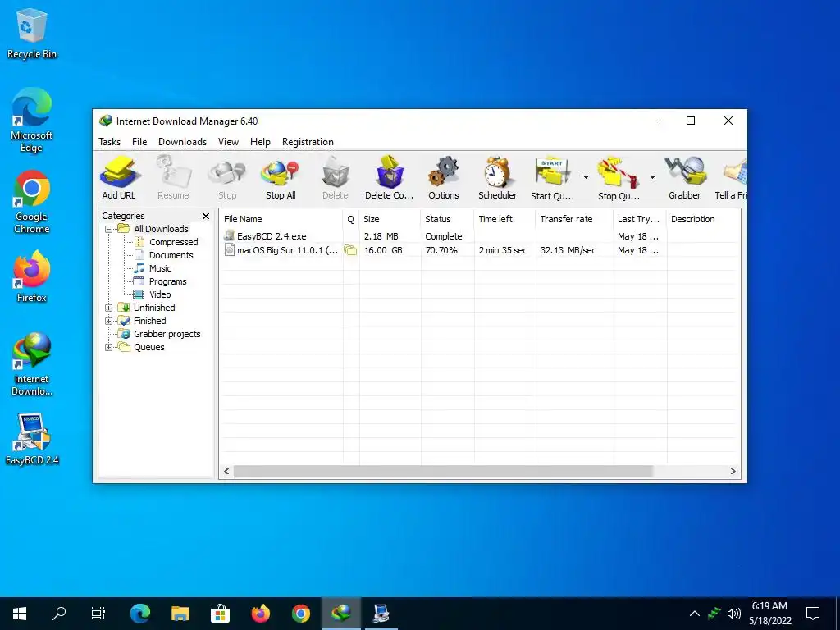
Task: Click the scroll right arrow
Action: (x=733, y=472)
